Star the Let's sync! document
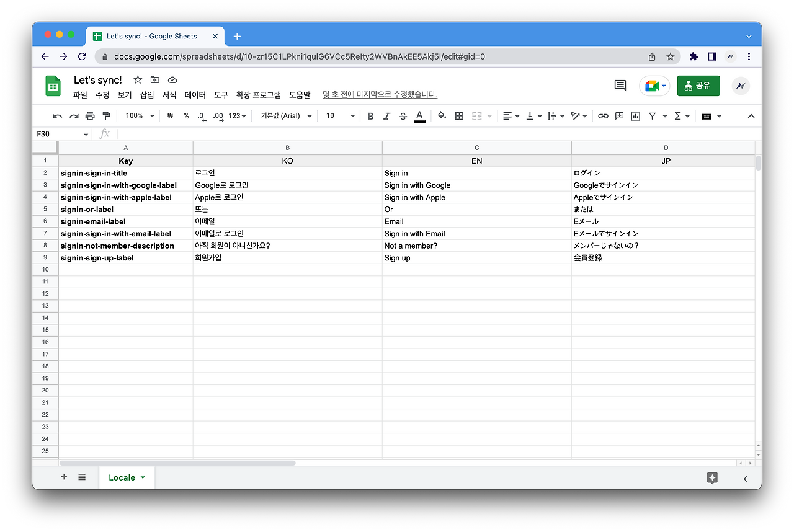Image resolution: width=794 pixels, height=532 pixels. [x=138, y=80]
